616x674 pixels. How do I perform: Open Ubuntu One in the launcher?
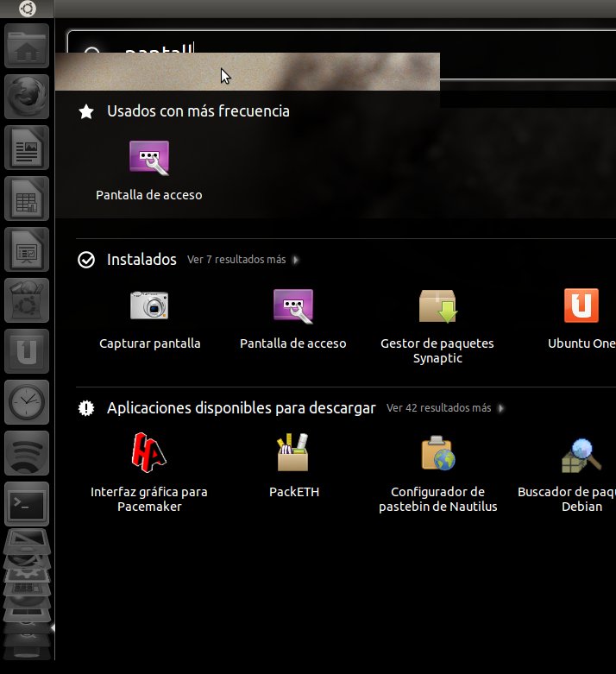click(27, 351)
